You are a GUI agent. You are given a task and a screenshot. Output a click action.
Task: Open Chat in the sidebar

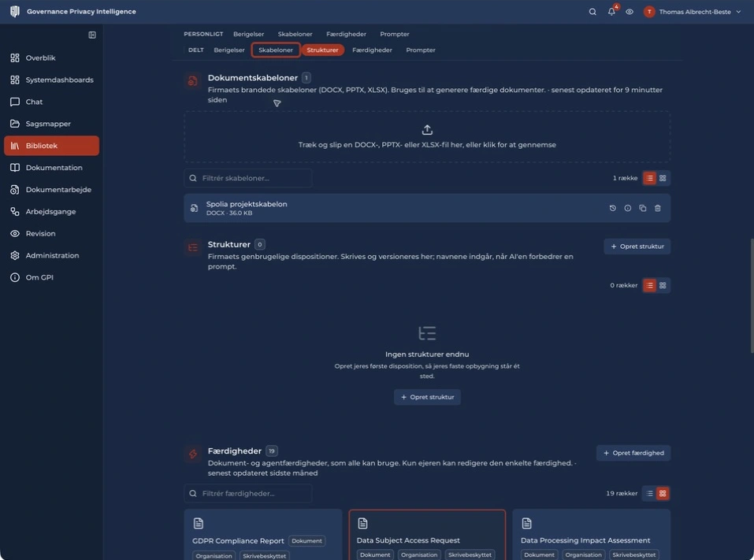(x=51, y=102)
